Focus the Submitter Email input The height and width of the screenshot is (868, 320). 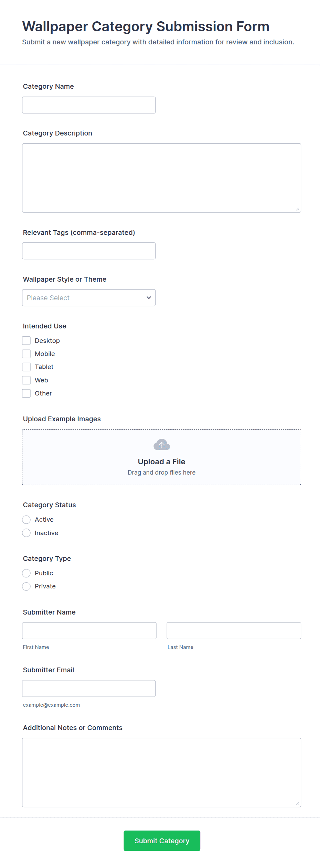click(x=88, y=688)
